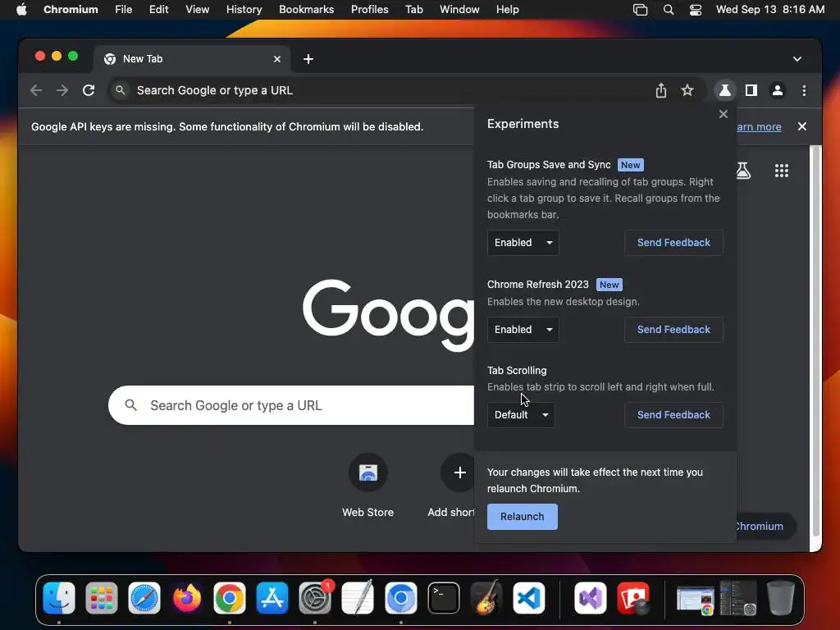Open Google Chrome from the dock
The image size is (840, 630).
(x=230, y=598)
